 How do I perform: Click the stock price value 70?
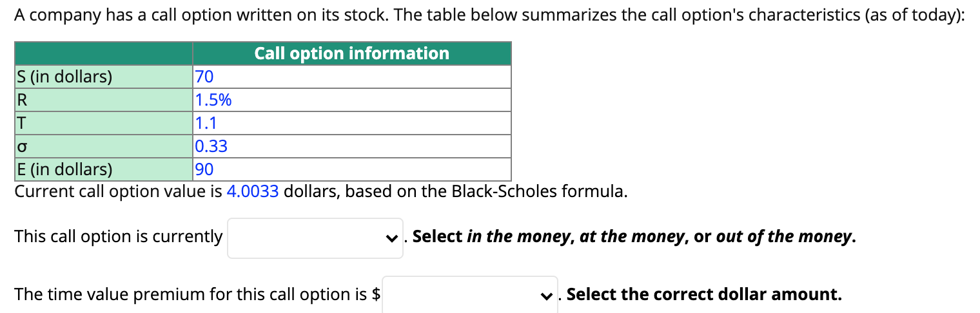click(204, 77)
